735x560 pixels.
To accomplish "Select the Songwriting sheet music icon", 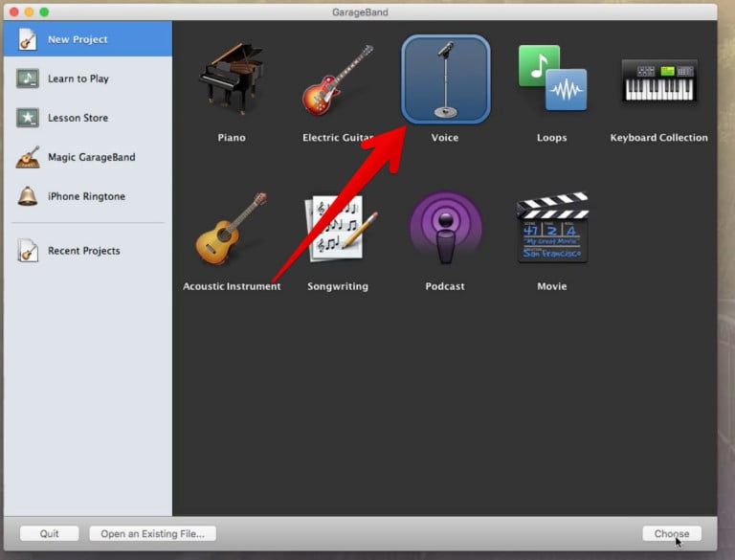I will (x=341, y=229).
